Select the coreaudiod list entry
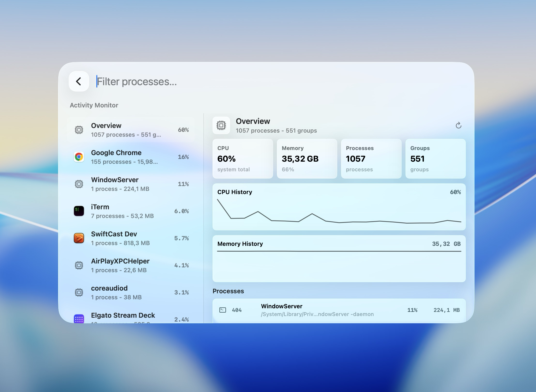This screenshot has width=536, height=392. (x=131, y=293)
